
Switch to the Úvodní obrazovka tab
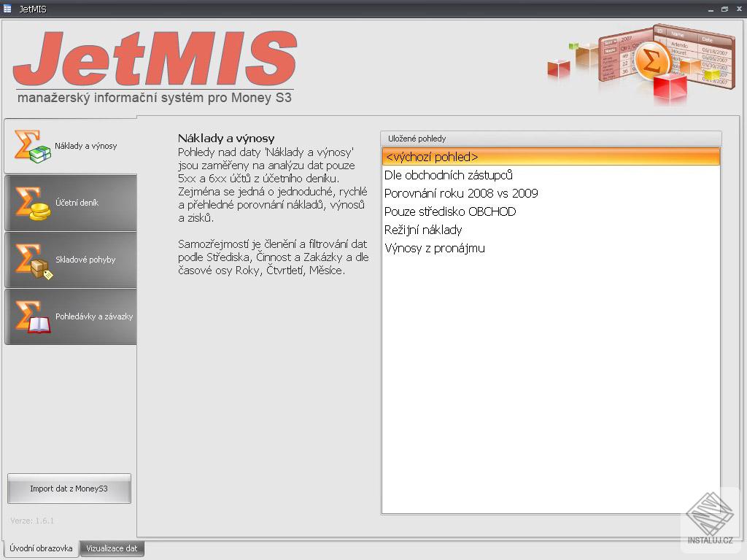coord(41,548)
